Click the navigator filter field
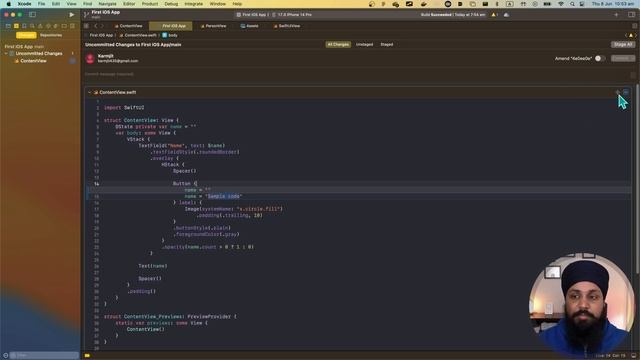The height and width of the screenshot is (360, 640). [x=44, y=356]
